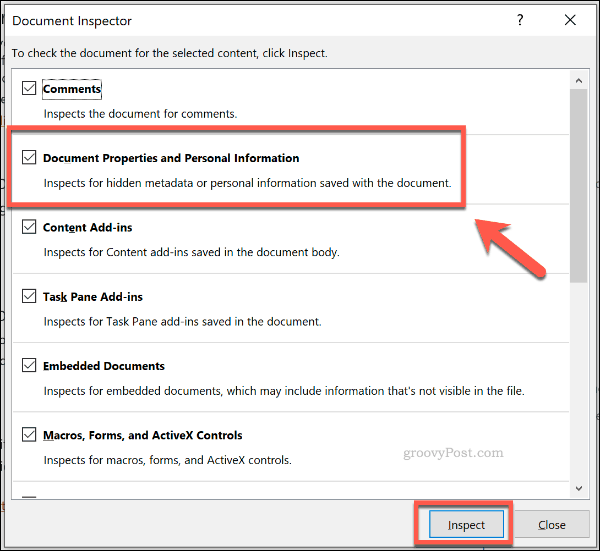Click the help question mark icon

pyautogui.click(x=520, y=20)
